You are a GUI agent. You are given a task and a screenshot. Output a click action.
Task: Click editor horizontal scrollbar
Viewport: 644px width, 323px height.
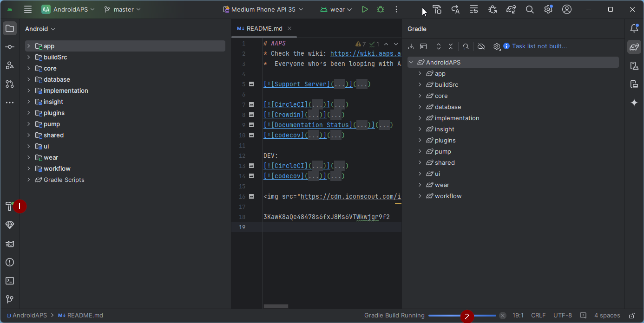[x=276, y=306]
